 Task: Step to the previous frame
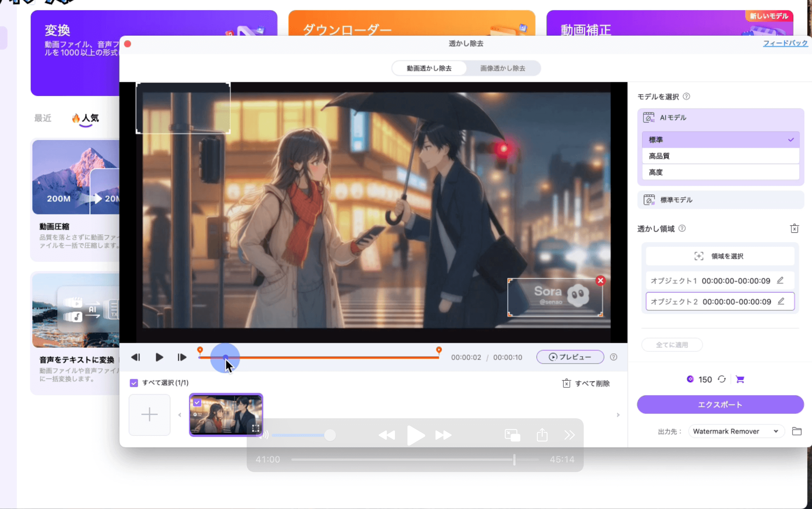[x=136, y=357]
